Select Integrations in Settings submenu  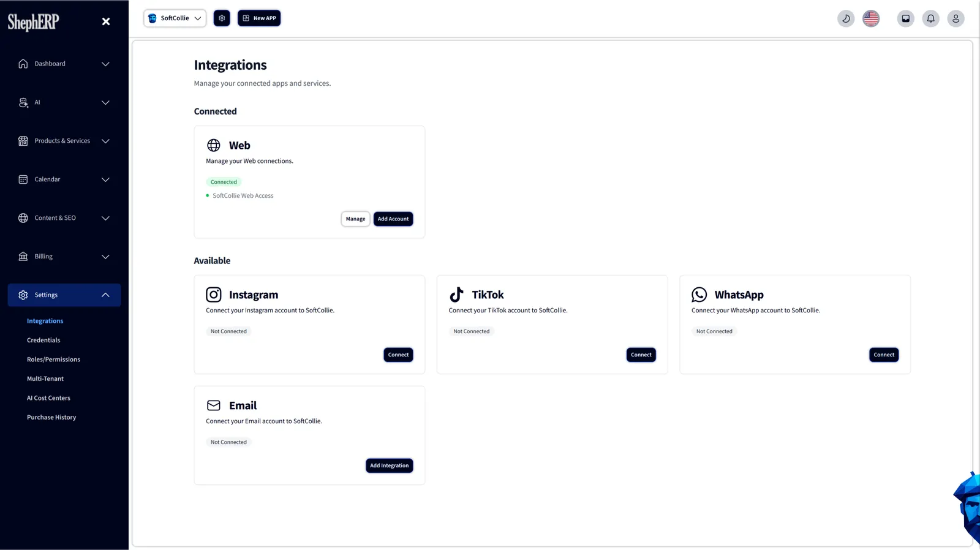[45, 321]
